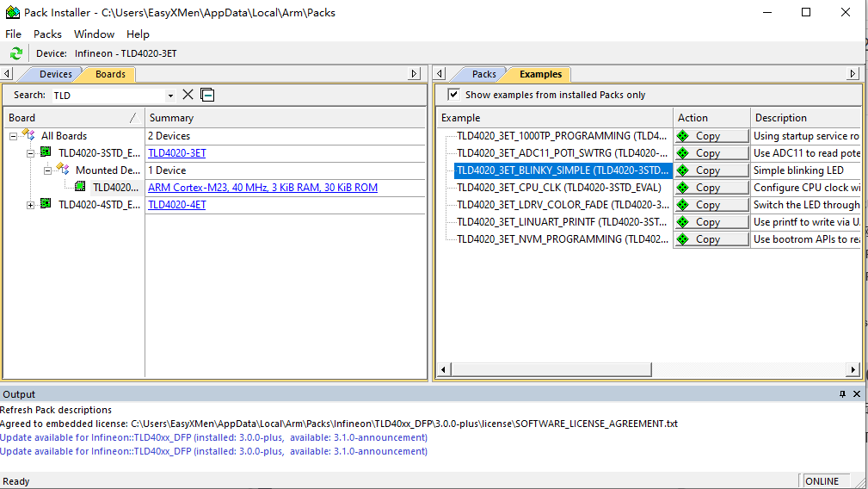Copy the 1000TP_PROGRAMMING example

coord(711,136)
